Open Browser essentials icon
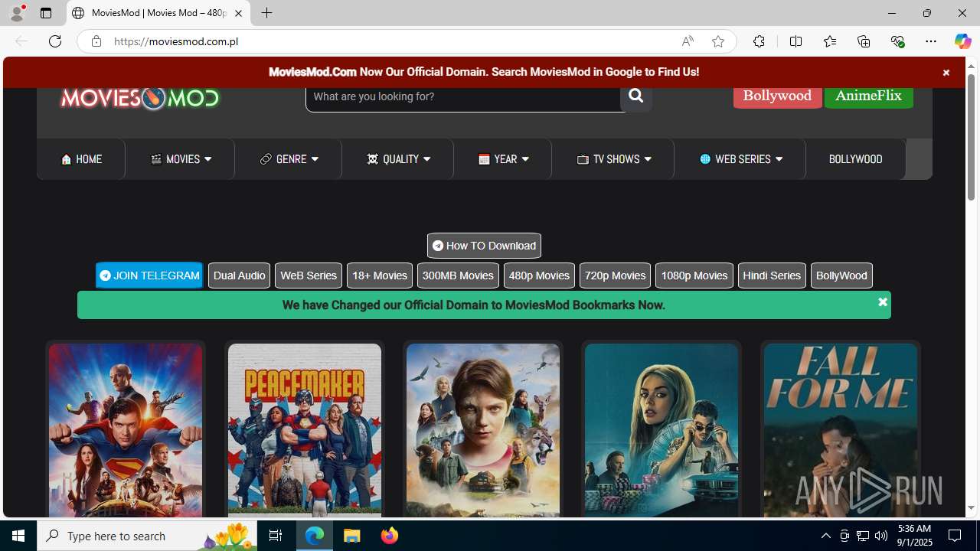The width and height of the screenshot is (980, 551). (x=897, y=41)
